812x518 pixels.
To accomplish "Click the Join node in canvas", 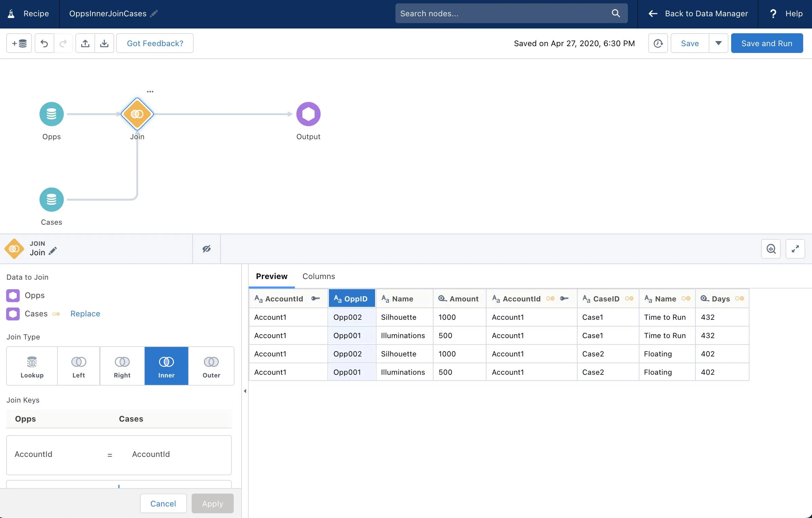I will [137, 113].
